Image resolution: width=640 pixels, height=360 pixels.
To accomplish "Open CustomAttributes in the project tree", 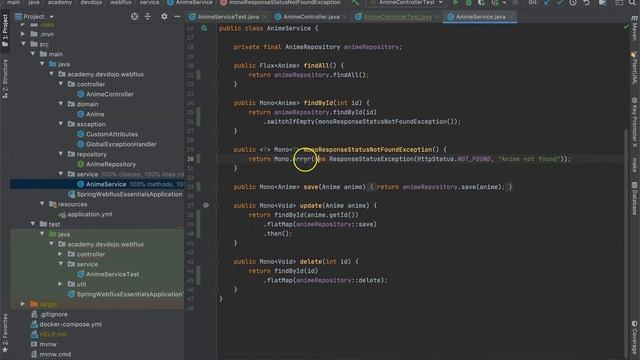I will [x=112, y=134].
